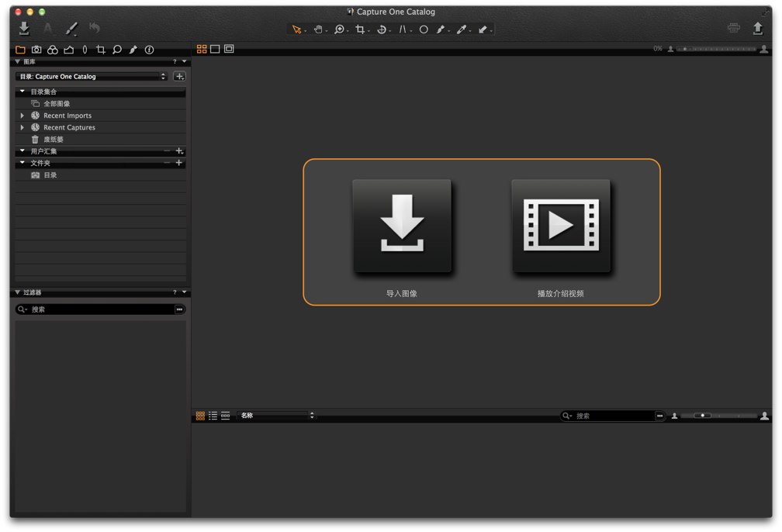Open the Local Adjustments brush tool tab
The width and height of the screenshot is (782, 532).
click(x=133, y=50)
